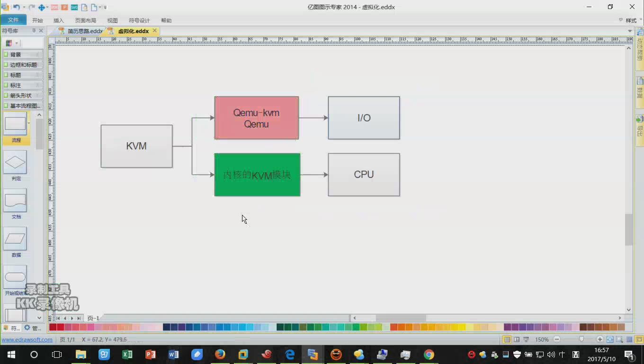
Task: Open the 文件 menu
Action: point(13,20)
